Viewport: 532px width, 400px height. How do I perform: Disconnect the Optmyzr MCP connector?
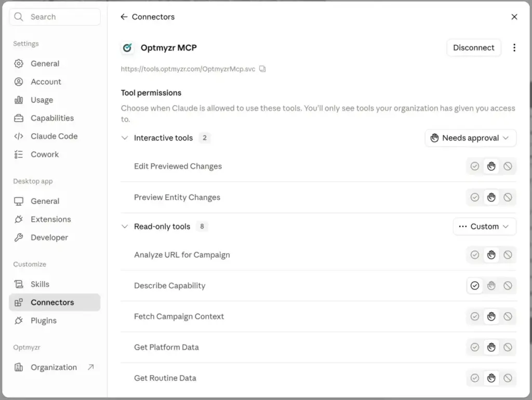click(474, 48)
